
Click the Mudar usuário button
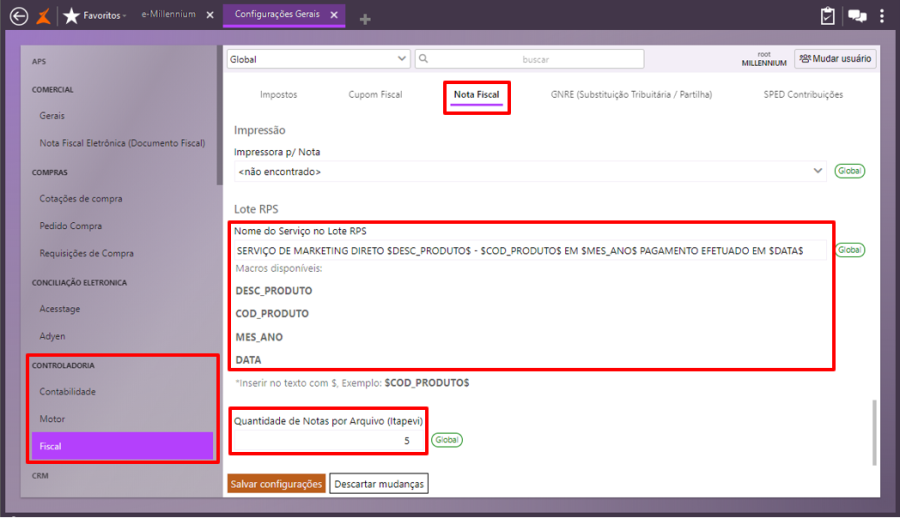pos(835,59)
